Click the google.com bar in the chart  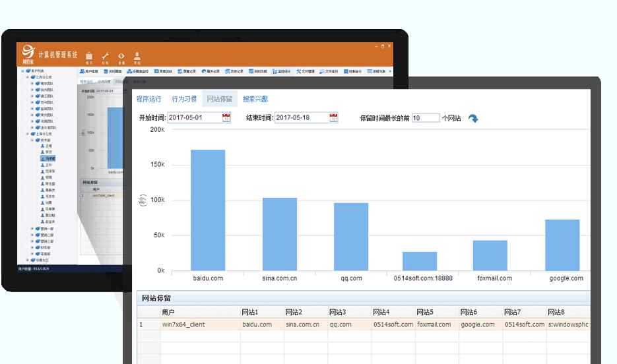tap(562, 245)
